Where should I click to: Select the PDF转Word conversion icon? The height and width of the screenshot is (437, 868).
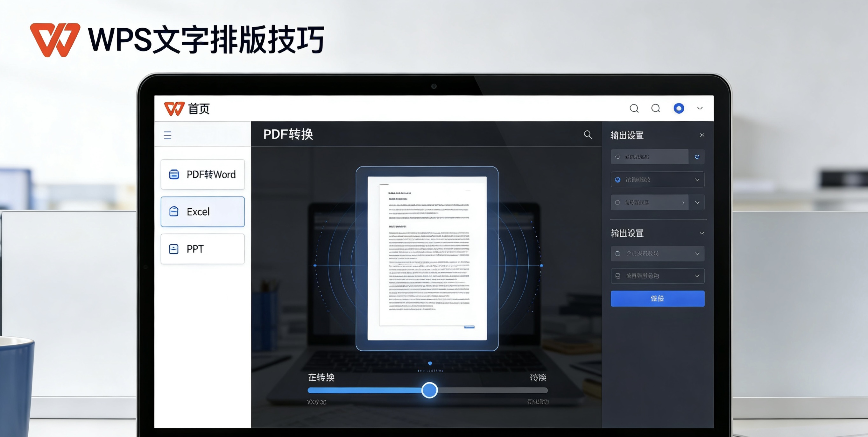tap(174, 174)
